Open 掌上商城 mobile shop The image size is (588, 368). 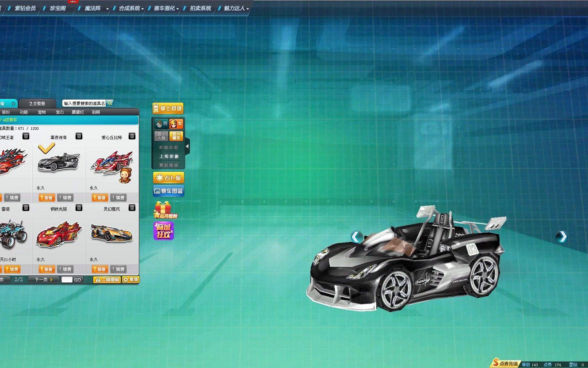click(168, 108)
